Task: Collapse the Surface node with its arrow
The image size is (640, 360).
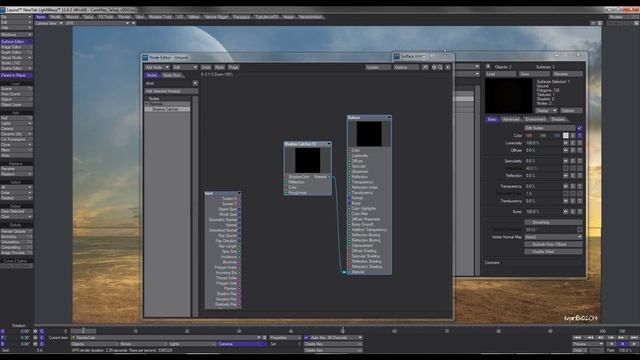Action: (x=389, y=118)
